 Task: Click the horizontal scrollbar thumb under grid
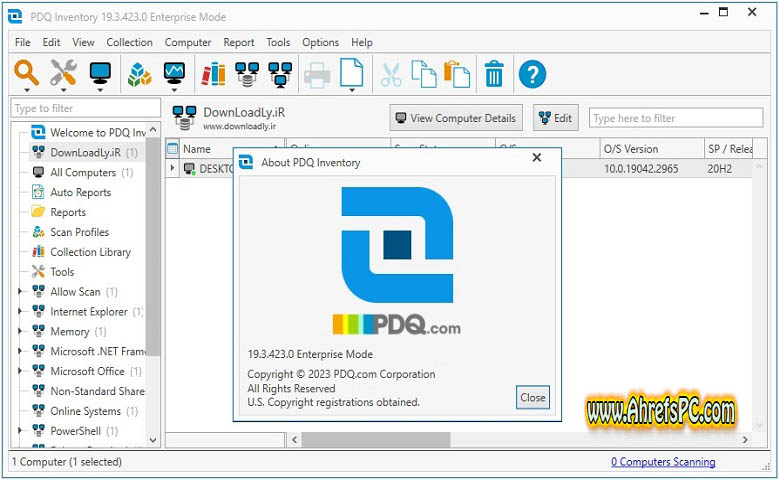[376, 439]
